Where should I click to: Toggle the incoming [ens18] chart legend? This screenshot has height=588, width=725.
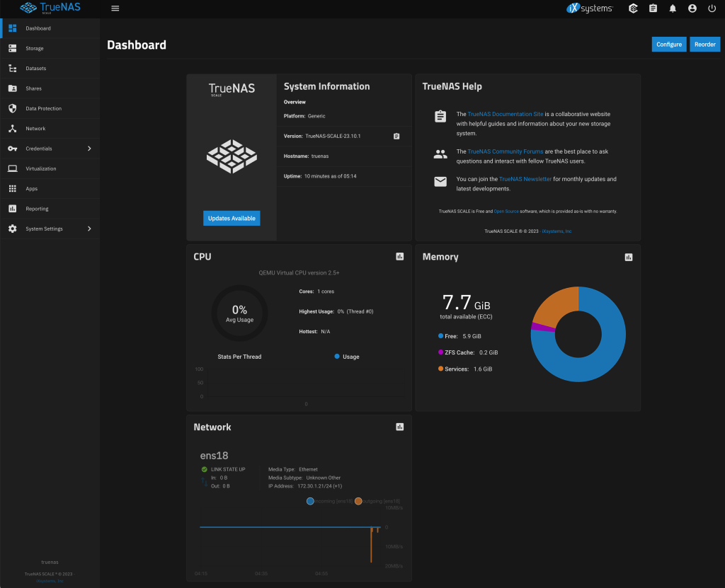[330, 501]
